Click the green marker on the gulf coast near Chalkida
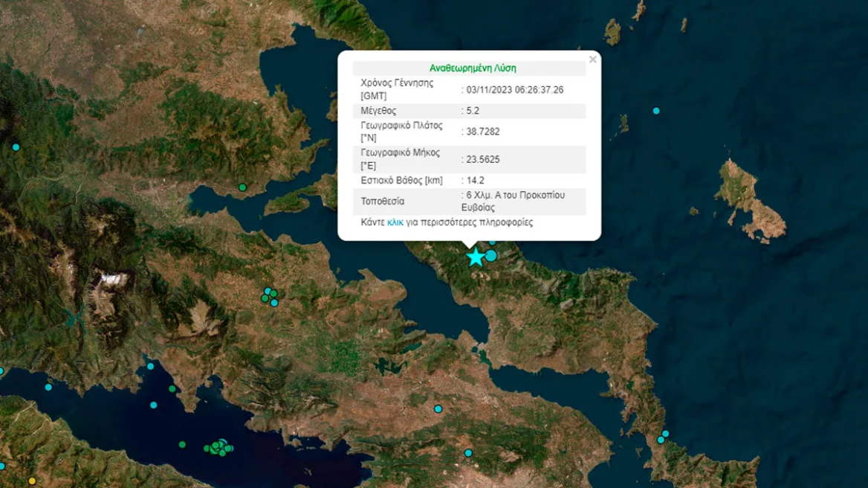The height and width of the screenshot is (488, 868). click(242, 187)
